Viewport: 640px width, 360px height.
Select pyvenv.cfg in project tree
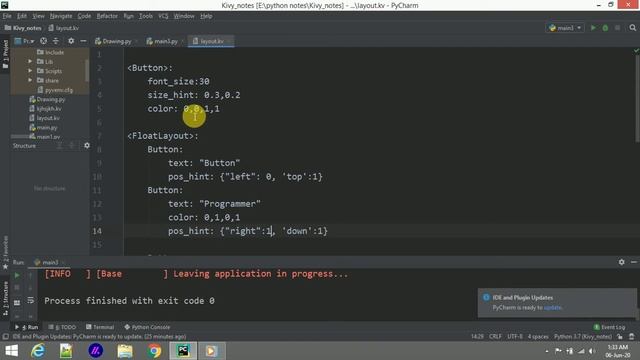(x=56, y=90)
